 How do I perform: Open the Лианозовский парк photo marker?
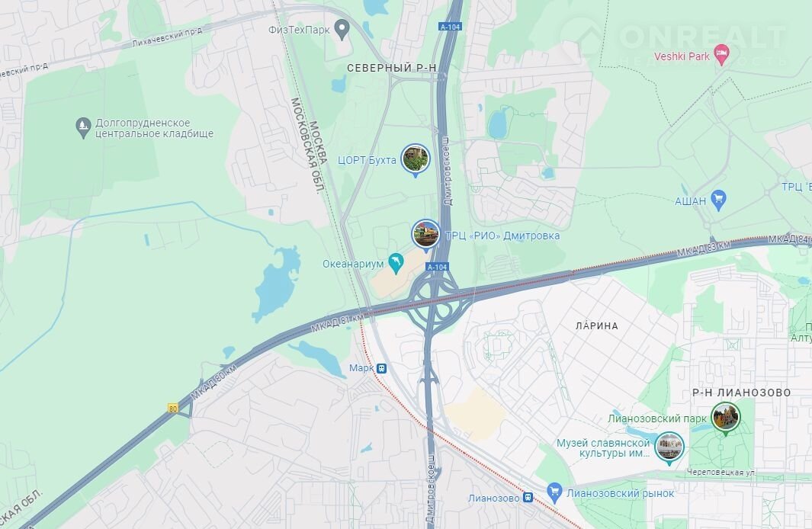(726, 417)
